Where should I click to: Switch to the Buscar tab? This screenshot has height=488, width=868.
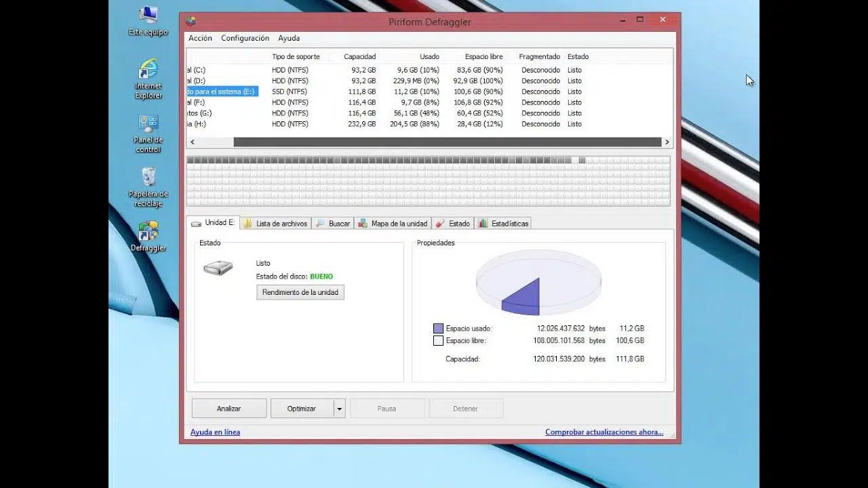[333, 223]
